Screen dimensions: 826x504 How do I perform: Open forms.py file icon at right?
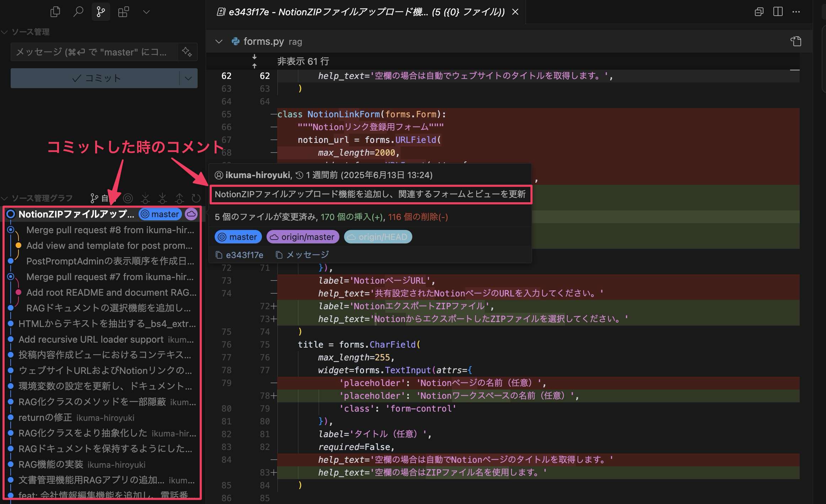796,41
